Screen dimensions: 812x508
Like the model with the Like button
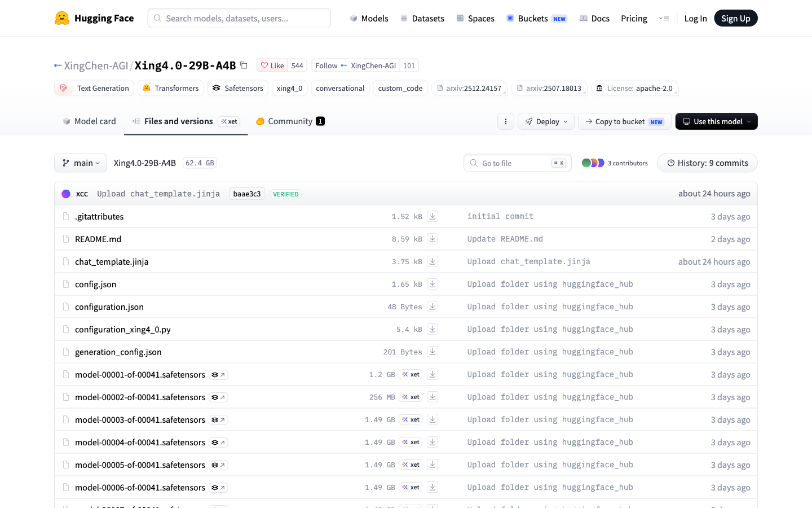[272, 65]
